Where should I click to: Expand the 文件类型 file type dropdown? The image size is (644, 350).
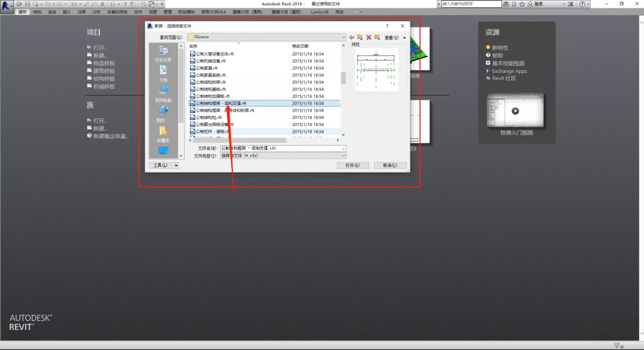pyautogui.click(x=344, y=156)
